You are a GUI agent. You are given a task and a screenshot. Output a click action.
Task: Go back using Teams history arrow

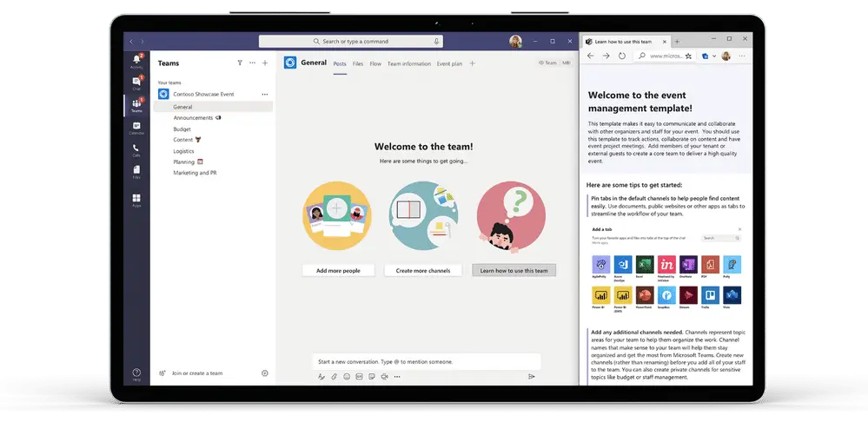pos(131,42)
